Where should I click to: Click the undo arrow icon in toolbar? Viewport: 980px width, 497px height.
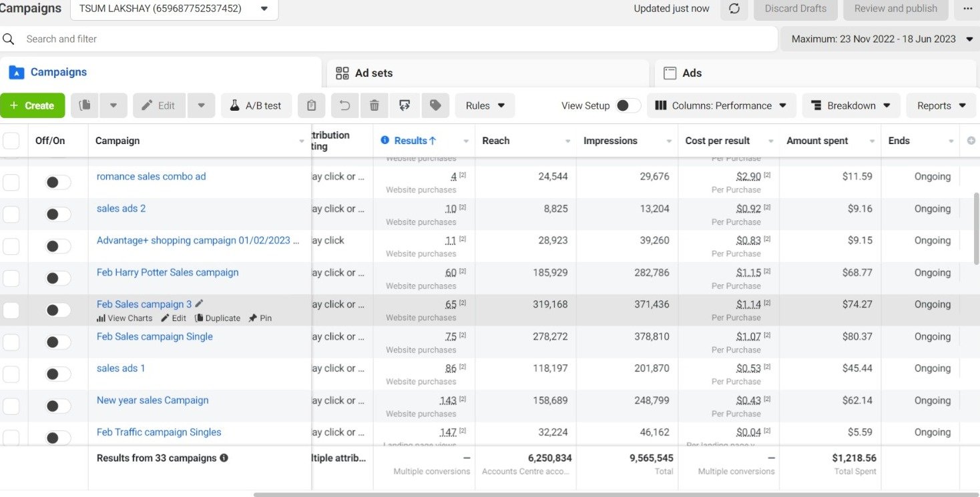tap(344, 105)
